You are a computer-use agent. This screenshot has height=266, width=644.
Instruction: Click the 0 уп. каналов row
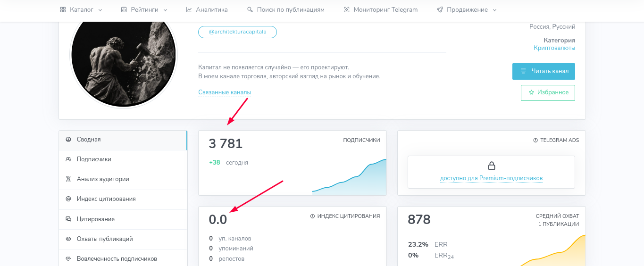230,239
